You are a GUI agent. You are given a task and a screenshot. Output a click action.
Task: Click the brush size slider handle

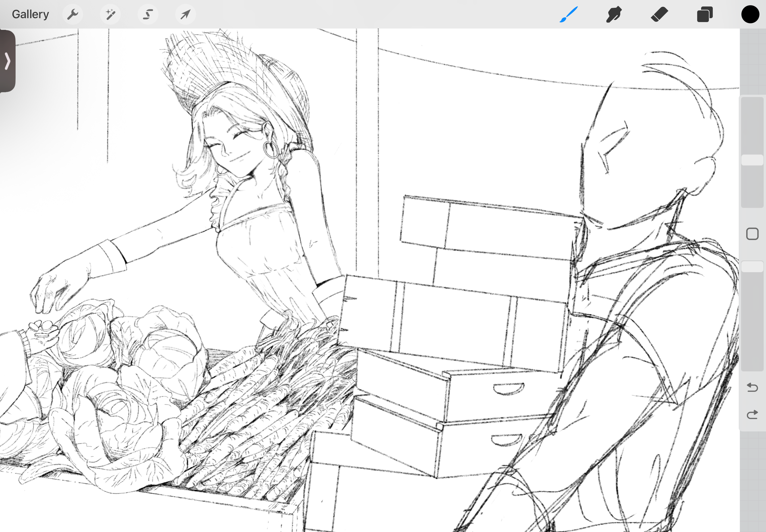752,160
